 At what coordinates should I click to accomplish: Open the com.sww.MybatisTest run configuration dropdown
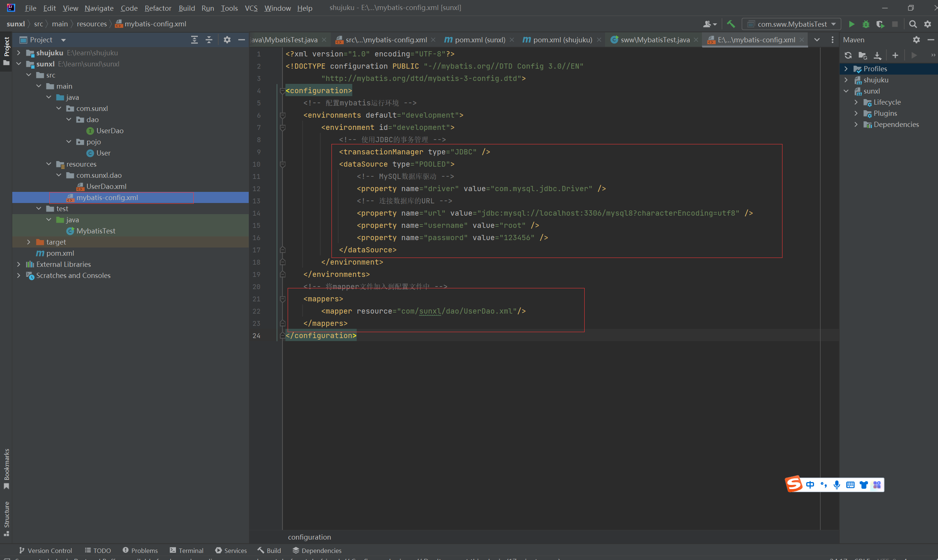coord(792,24)
